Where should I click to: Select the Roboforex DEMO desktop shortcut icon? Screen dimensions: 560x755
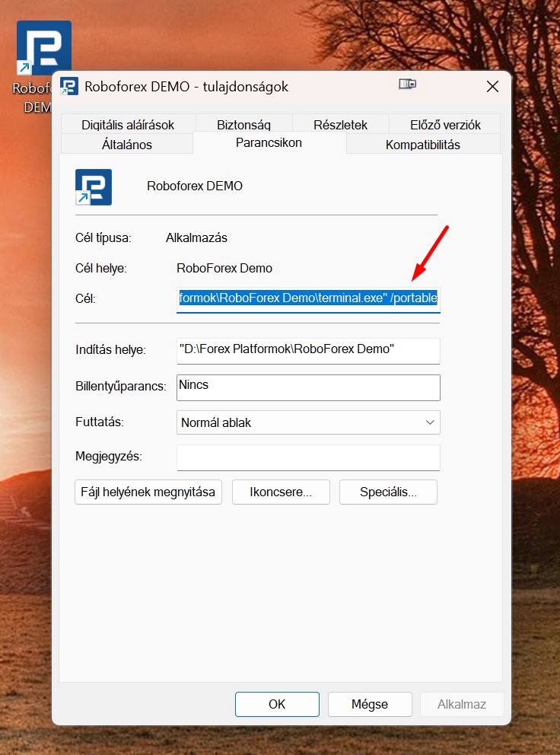44,48
